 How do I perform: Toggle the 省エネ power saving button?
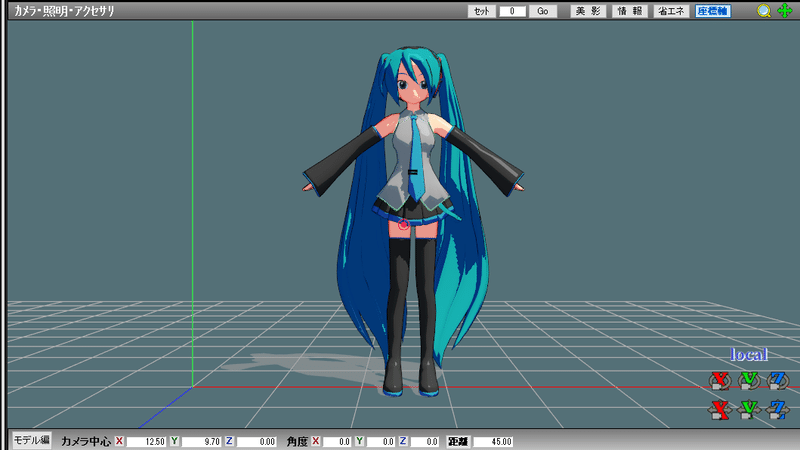pos(671,11)
